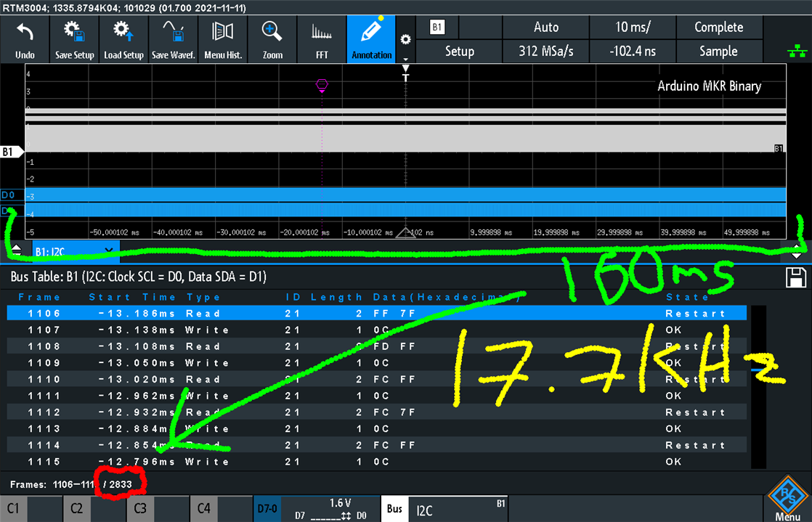This screenshot has width=812, height=522.
Task: Click the 2833 total frames count
Action: coord(121,485)
